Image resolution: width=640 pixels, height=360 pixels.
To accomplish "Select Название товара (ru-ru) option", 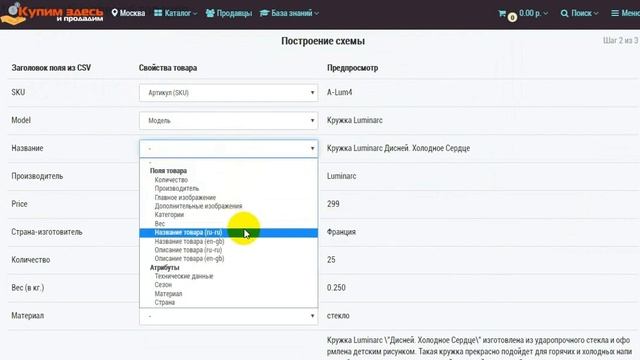I will pos(229,233).
